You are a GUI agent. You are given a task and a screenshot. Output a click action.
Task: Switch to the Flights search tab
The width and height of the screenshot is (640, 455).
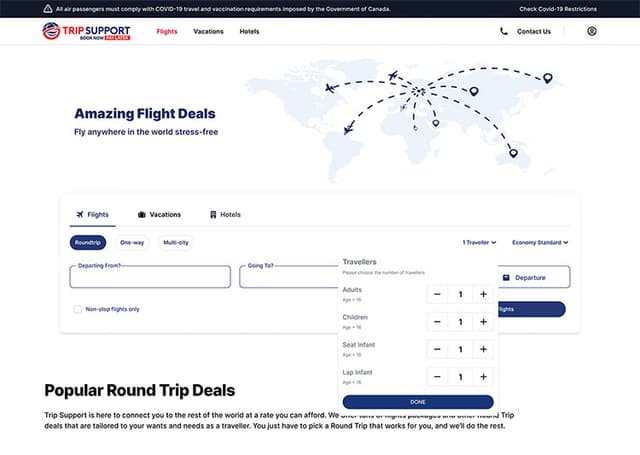93,215
